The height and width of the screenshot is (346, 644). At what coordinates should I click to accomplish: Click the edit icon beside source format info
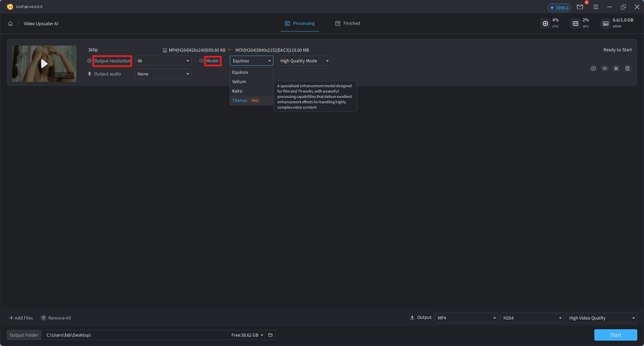pyautogui.click(x=165, y=50)
